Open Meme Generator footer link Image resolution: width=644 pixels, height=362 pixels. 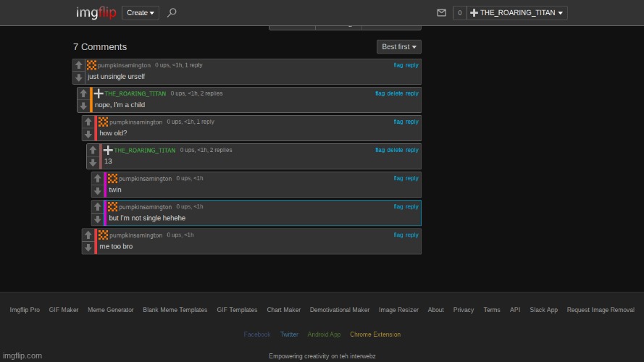coord(110,310)
